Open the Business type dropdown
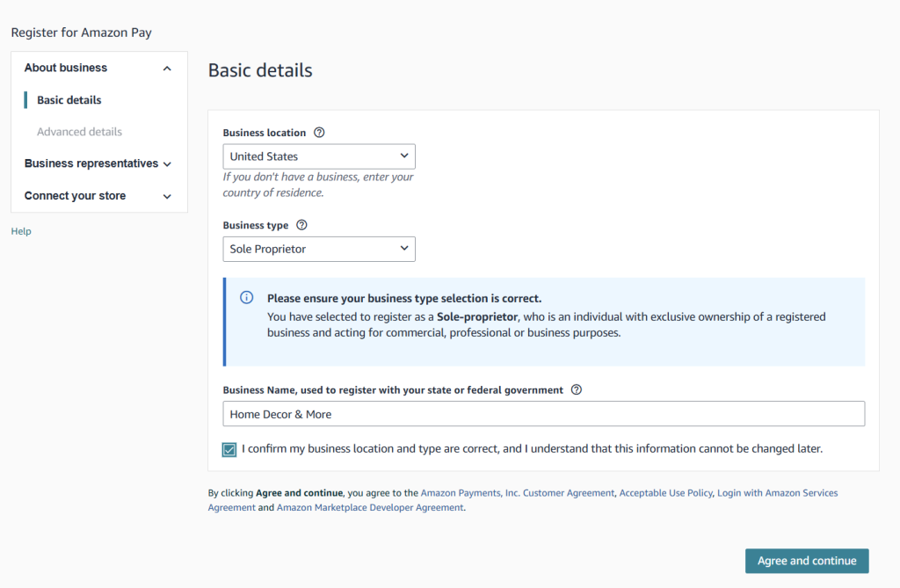This screenshot has height=588, width=900. point(318,249)
